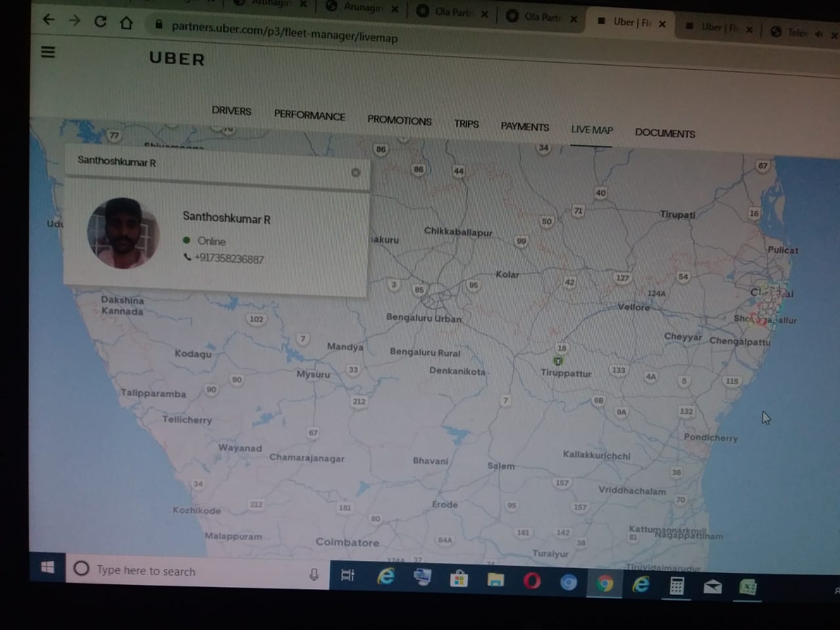840x630 pixels.
Task: Click the phone number +917358236887
Action: pos(229,259)
